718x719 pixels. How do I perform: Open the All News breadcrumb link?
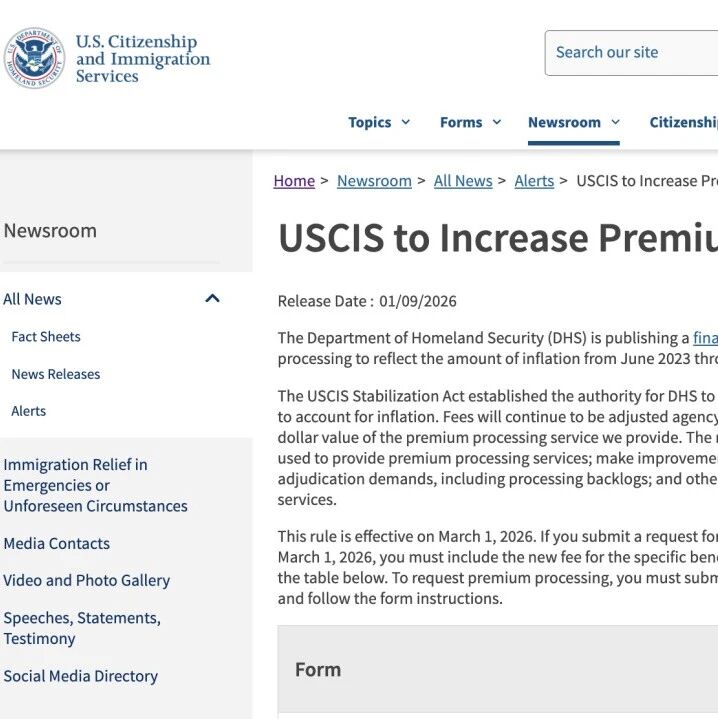coord(463,181)
